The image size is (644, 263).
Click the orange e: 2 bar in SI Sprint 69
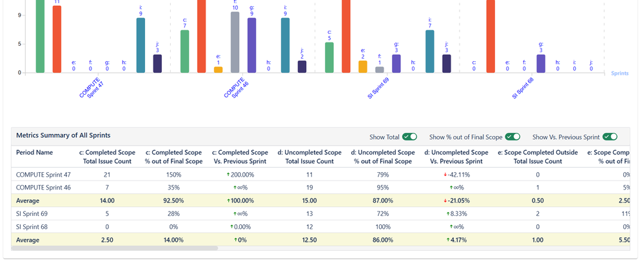pos(363,66)
